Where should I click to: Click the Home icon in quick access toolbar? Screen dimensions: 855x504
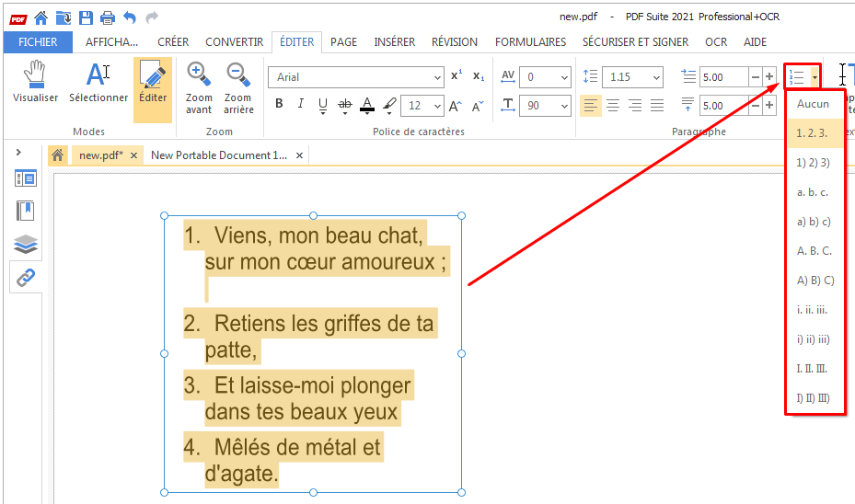pos(40,18)
